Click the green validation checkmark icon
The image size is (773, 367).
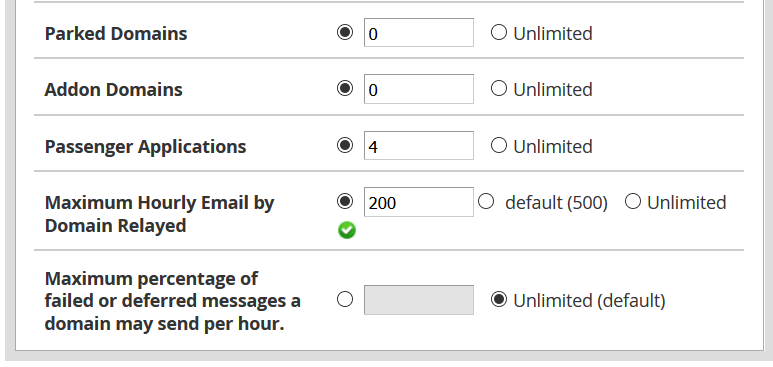point(347,230)
